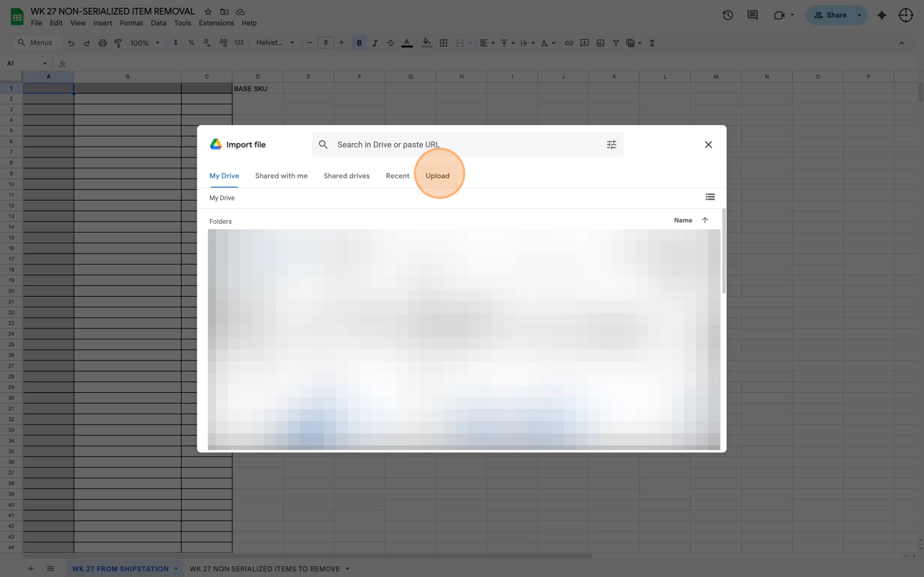Screen dimensions: 924x577
Task: Open the Shared with me tab
Action: [x=281, y=175]
